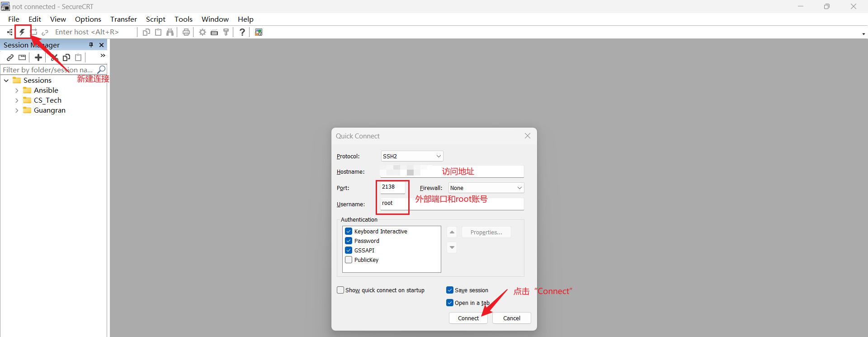Open the View menu
The width and height of the screenshot is (868, 337).
click(58, 19)
